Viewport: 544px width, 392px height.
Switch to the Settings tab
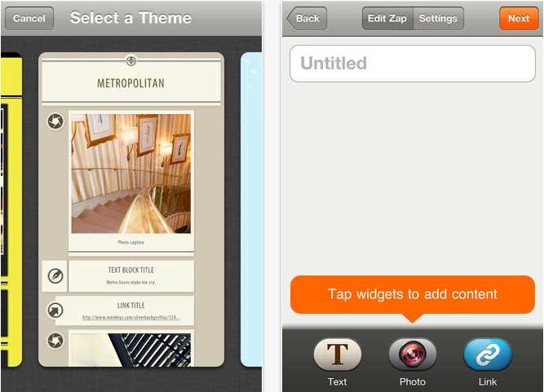coord(438,19)
